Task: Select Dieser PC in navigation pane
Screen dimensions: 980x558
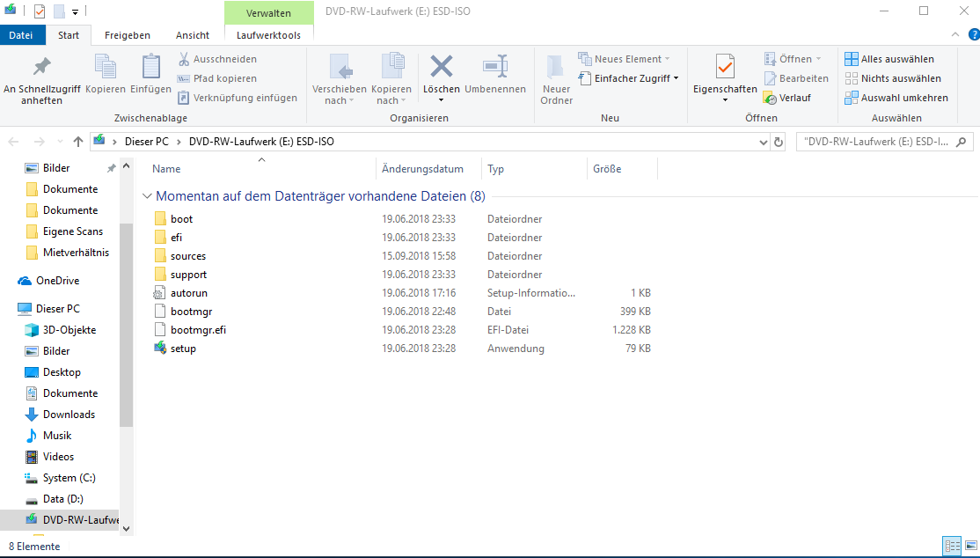Action: (x=57, y=309)
